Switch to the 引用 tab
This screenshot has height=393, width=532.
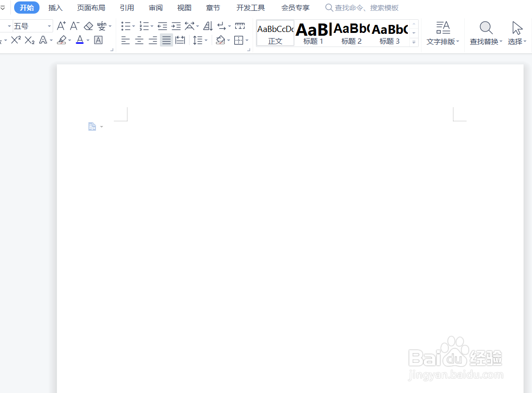pos(127,8)
